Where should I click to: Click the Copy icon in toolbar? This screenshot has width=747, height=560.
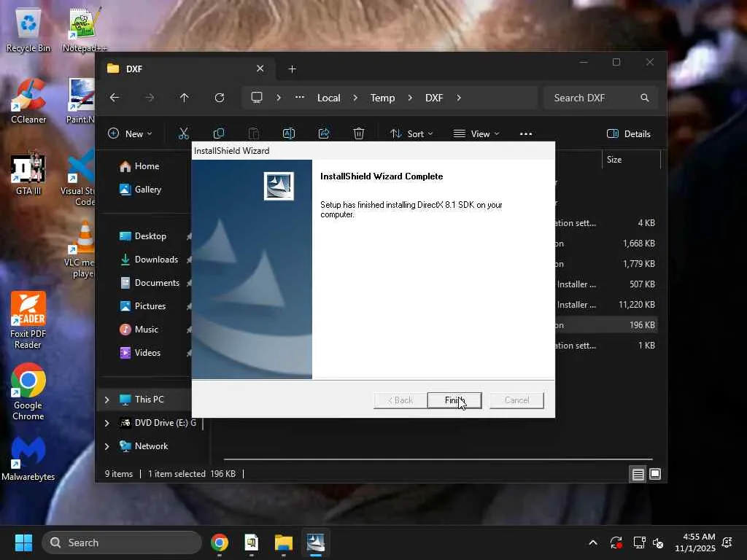pos(219,134)
